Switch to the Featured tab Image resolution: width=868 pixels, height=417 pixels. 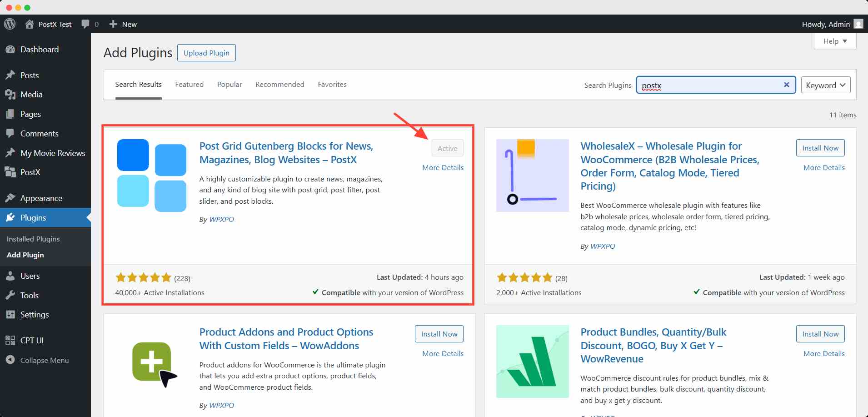189,85
